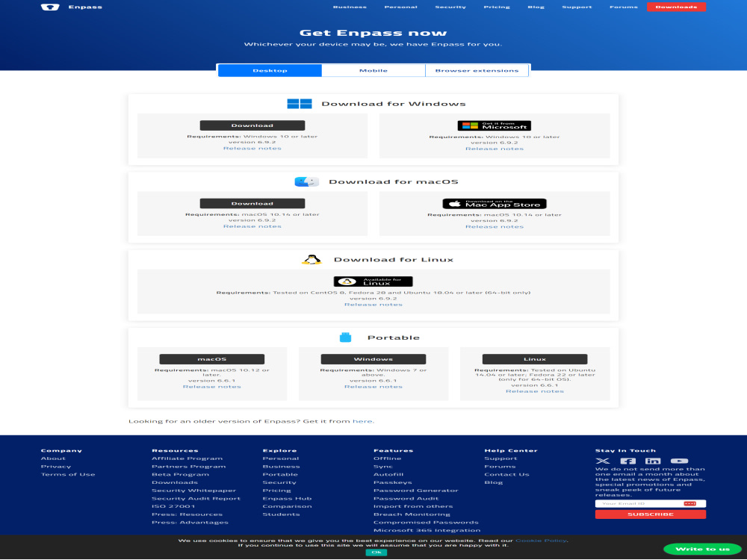Click the Enpass logo icon
The height and width of the screenshot is (560, 747).
pos(50,7)
